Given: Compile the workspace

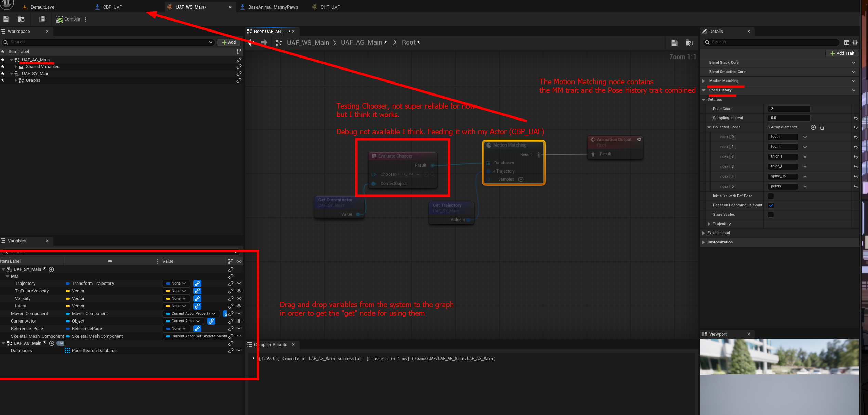Looking at the screenshot, I should pos(68,19).
